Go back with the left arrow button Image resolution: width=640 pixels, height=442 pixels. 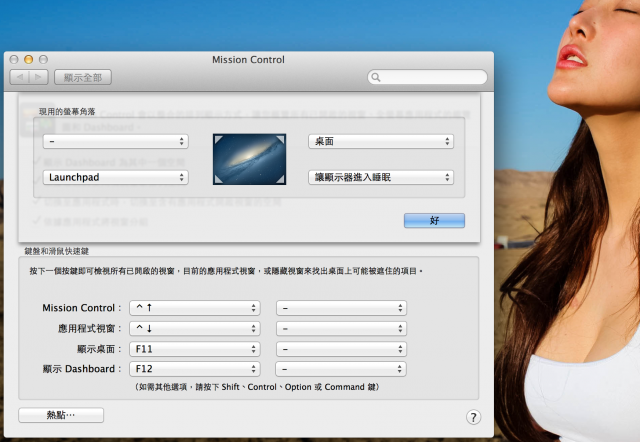20,77
